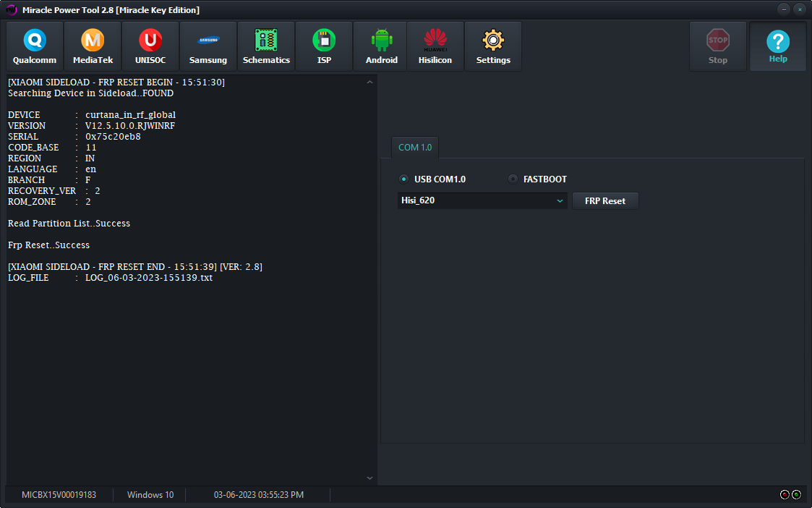
Task: Click the Read Partition List..Success line
Action: pyautogui.click(x=69, y=224)
